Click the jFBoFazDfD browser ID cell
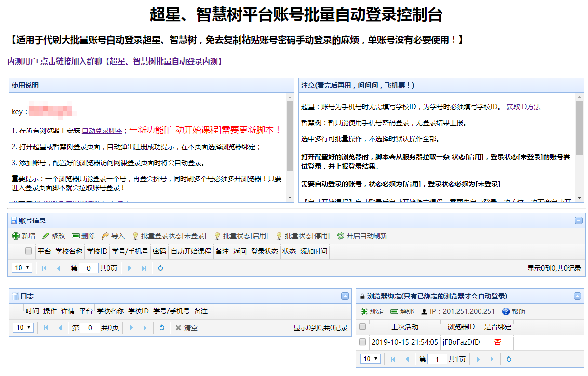This screenshot has width=588, height=376. coord(461,342)
